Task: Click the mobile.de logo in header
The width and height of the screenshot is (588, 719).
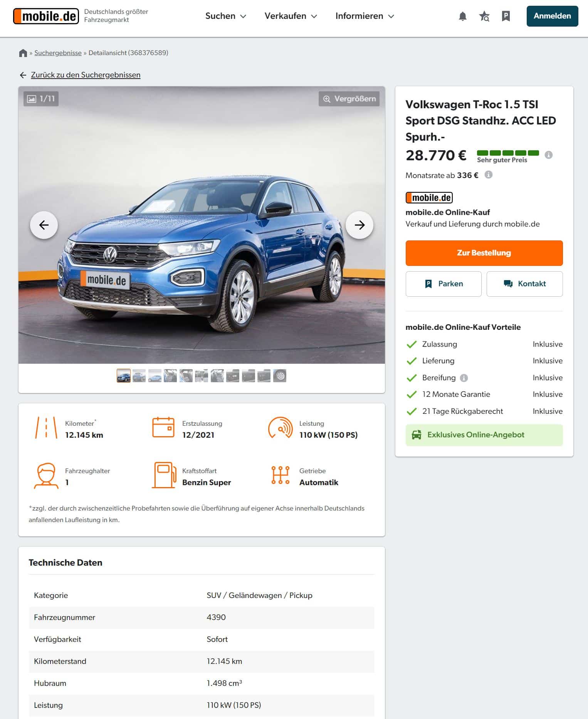Action: coord(46,16)
